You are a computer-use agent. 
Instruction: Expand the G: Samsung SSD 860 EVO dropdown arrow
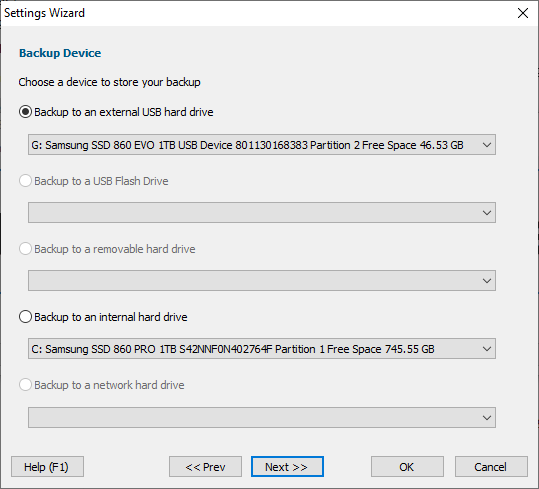[x=487, y=145]
